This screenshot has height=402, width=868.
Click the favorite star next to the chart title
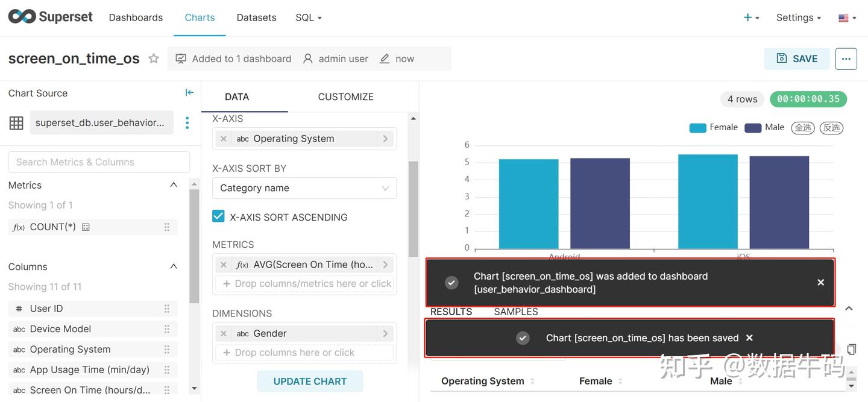point(154,58)
